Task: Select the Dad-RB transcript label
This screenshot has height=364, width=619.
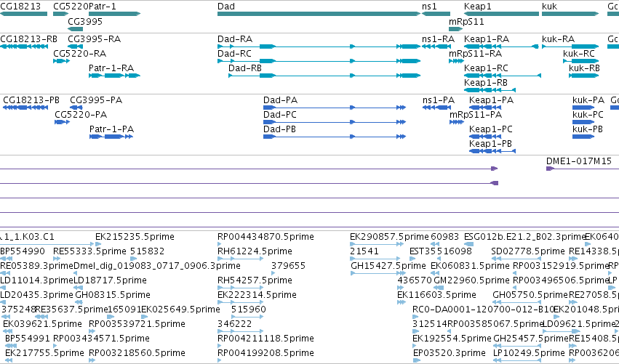Action: pos(245,68)
